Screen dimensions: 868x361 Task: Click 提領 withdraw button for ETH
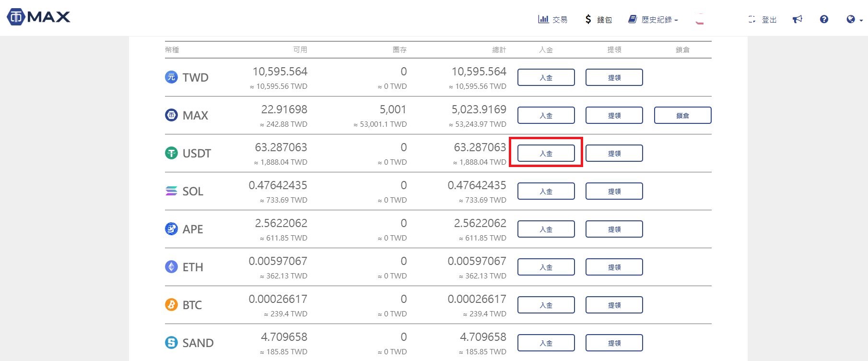[x=614, y=267]
